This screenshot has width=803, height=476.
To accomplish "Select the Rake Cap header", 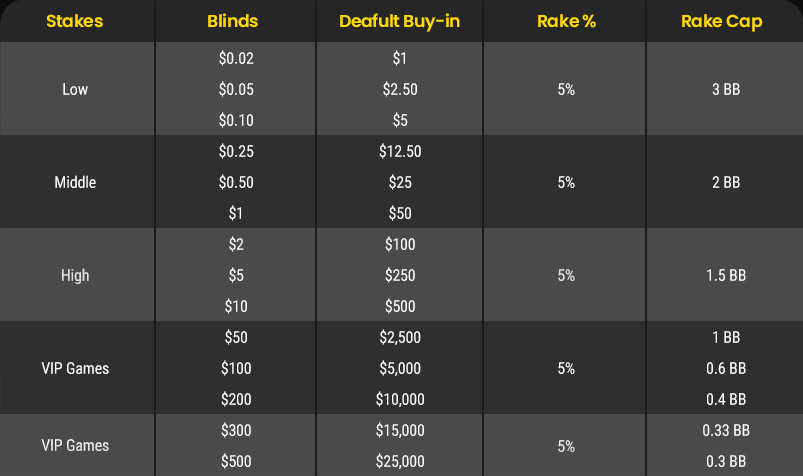I will click(x=722, y=22).
